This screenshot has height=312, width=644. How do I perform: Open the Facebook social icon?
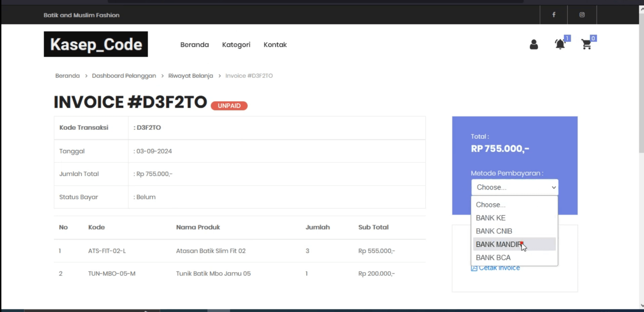(554, 15)
